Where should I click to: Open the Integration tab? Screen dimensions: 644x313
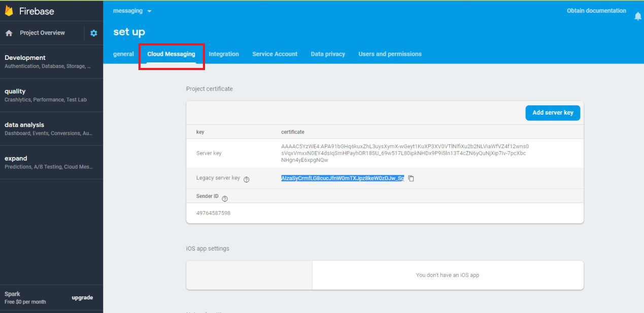[224, 54]
